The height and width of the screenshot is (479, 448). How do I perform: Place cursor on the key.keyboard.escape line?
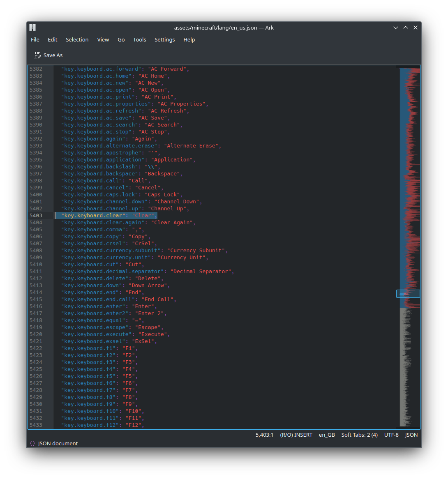[113, 327]
